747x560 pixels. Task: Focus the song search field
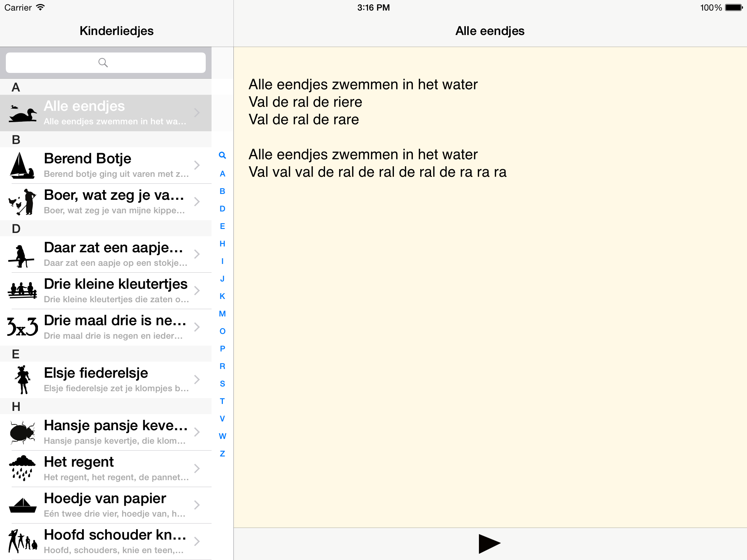[106, 63]
